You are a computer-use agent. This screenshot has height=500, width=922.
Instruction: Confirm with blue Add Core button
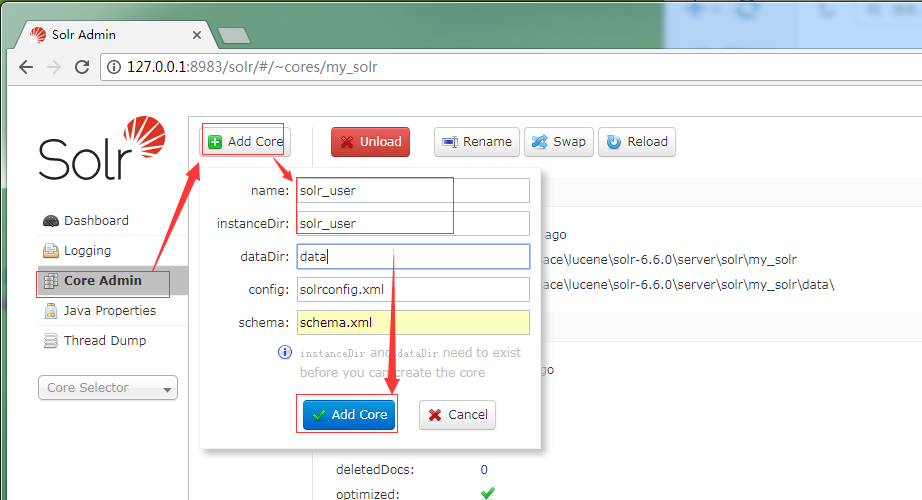349,415
